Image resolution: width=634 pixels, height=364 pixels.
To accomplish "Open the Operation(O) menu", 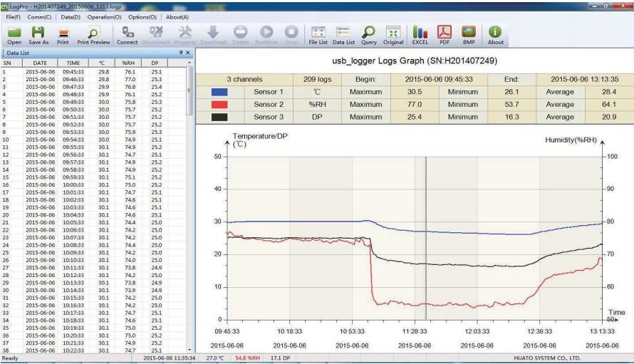I will 104,16.
